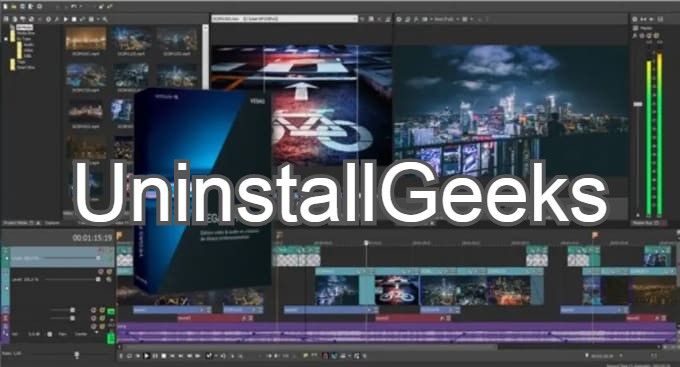The height and width of the screenshot is (367, 680).
Task: Click Go to Start in transport bar
Action: [x=172, y=356]
